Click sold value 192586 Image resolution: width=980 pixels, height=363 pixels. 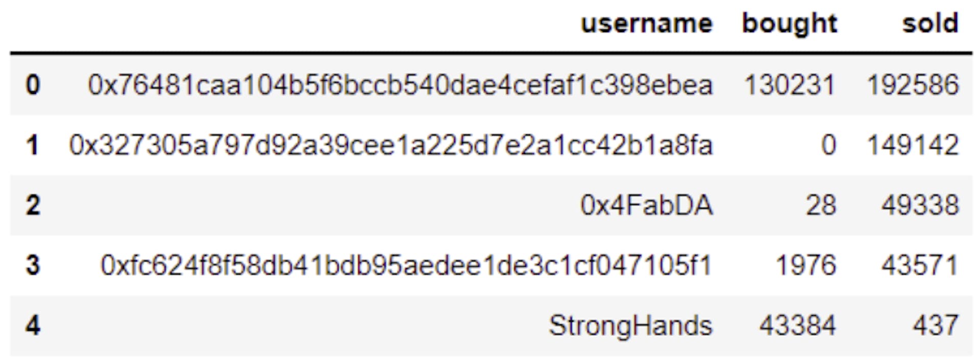point(913,85)
